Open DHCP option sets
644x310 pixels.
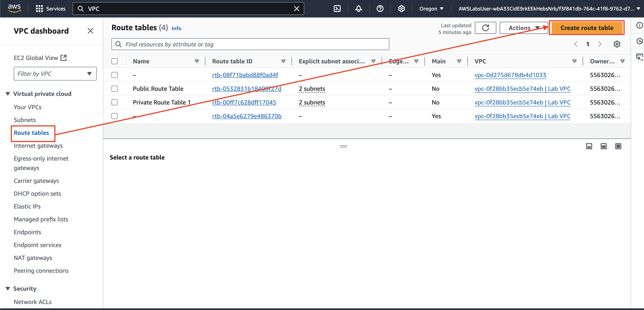(37, 194)
